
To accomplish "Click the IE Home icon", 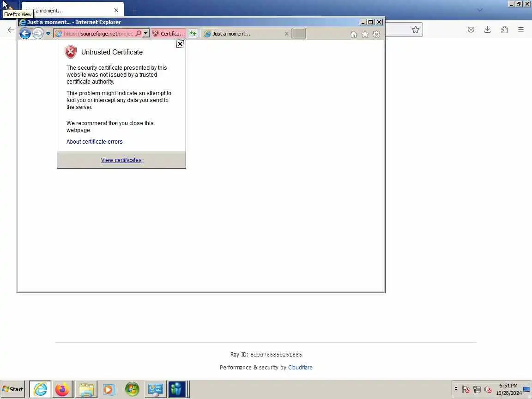I will pyautogui.click(x=354, y=34).
